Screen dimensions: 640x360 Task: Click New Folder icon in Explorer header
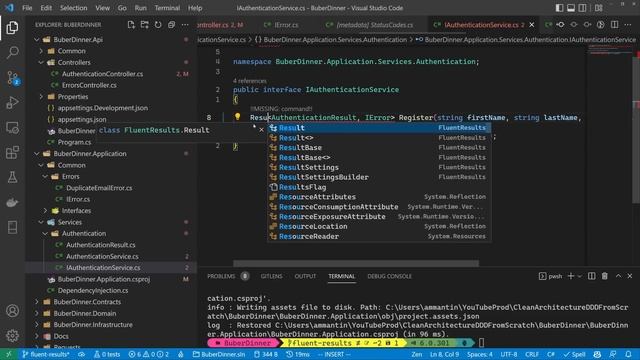pyautogui.click(x=144, y=24)
